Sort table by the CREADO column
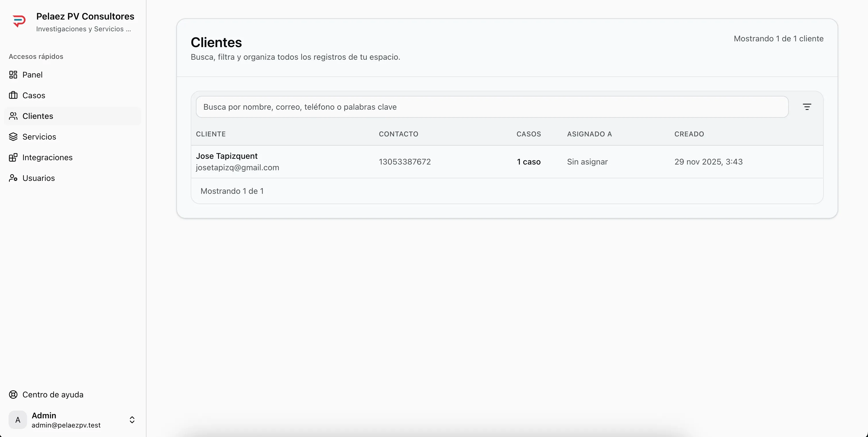This screenshot has width=868, height=437. pos(689,134)
